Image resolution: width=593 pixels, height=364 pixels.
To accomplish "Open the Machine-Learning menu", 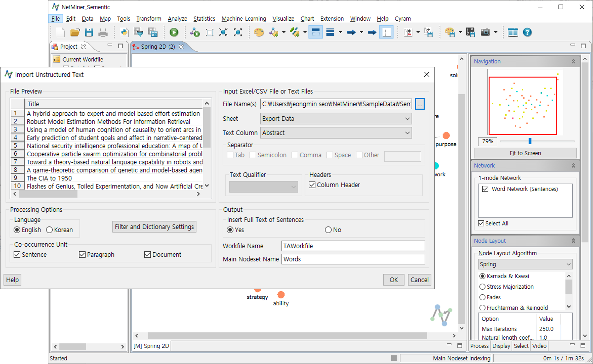I will point(244,19).
